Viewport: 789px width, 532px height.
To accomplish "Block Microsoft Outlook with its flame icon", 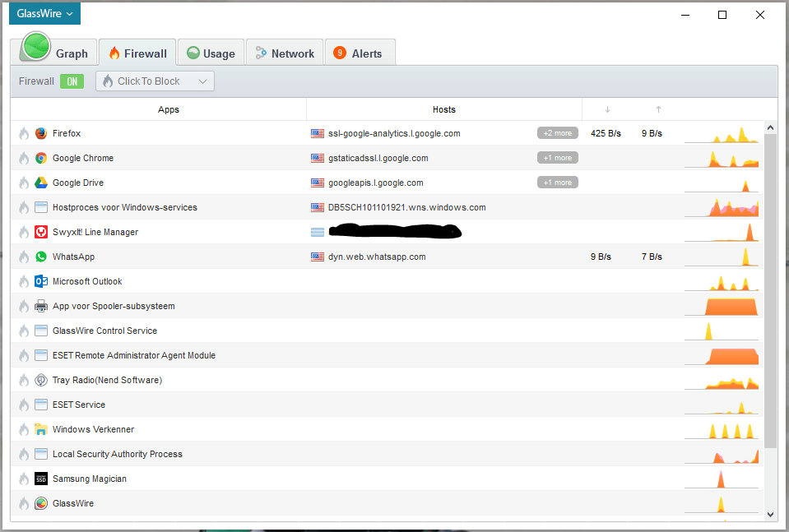I will coord(24,281).
